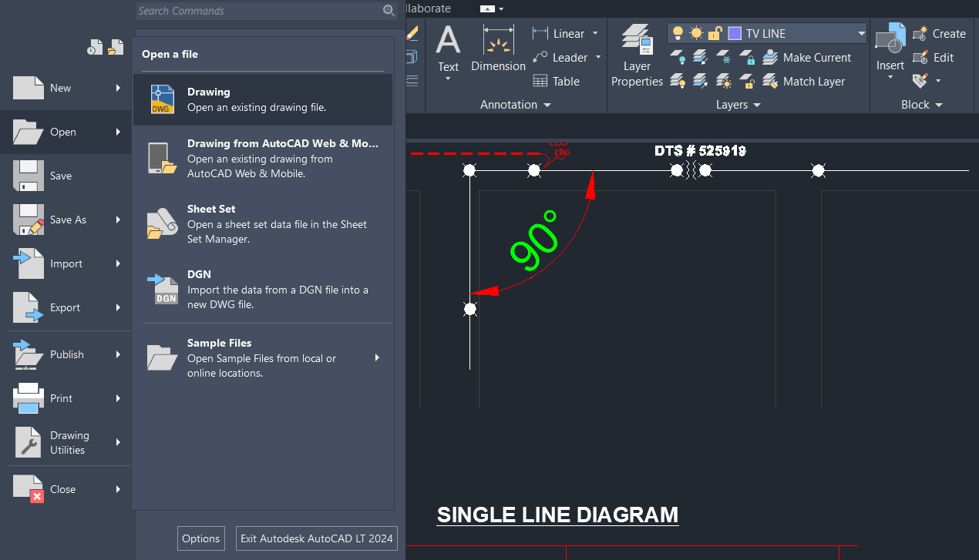Select the Leader tool
Screen dimensions: 979x560
tap(560, 57)
